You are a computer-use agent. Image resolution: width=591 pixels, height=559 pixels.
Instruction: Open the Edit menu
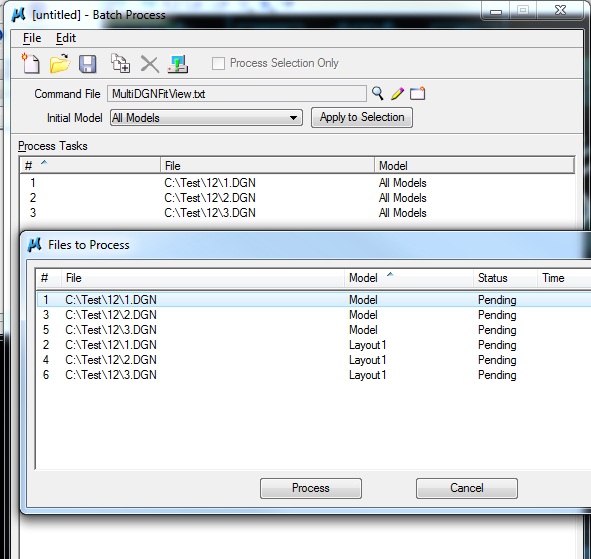tap(66, 38)
